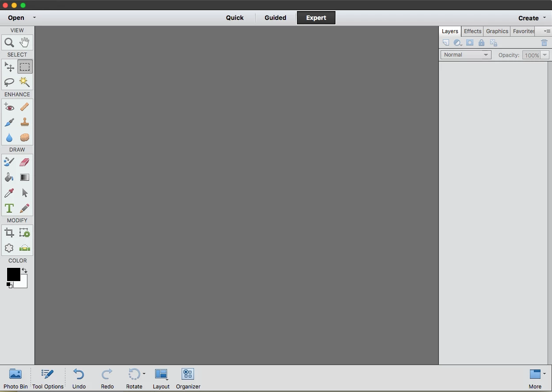Screen dimensions: 552x392
Task: Open the Create menu
Action: (532, 18)
